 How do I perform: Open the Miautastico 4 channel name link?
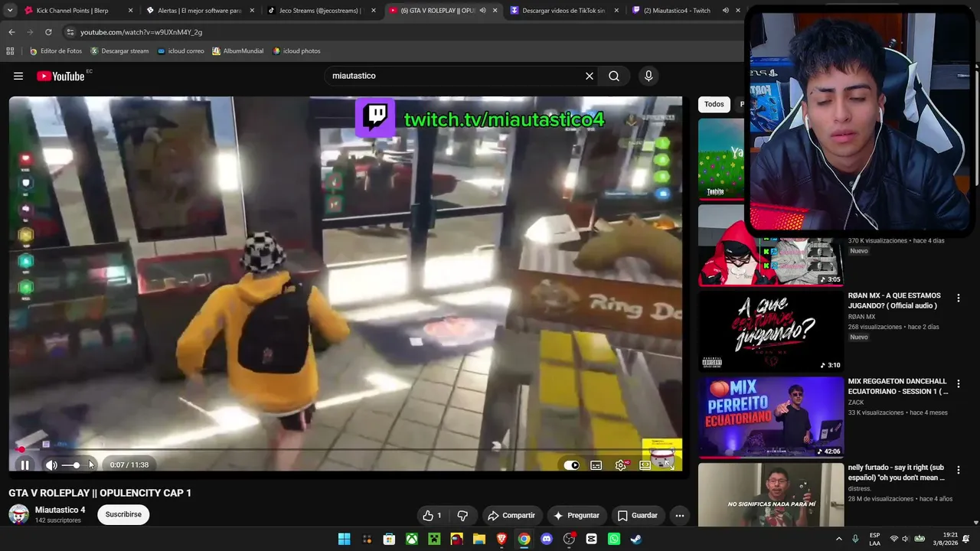[60, 510]
